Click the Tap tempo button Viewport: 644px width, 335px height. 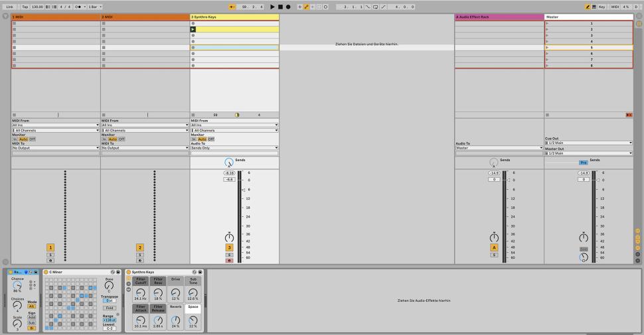(x=25, y=7)
